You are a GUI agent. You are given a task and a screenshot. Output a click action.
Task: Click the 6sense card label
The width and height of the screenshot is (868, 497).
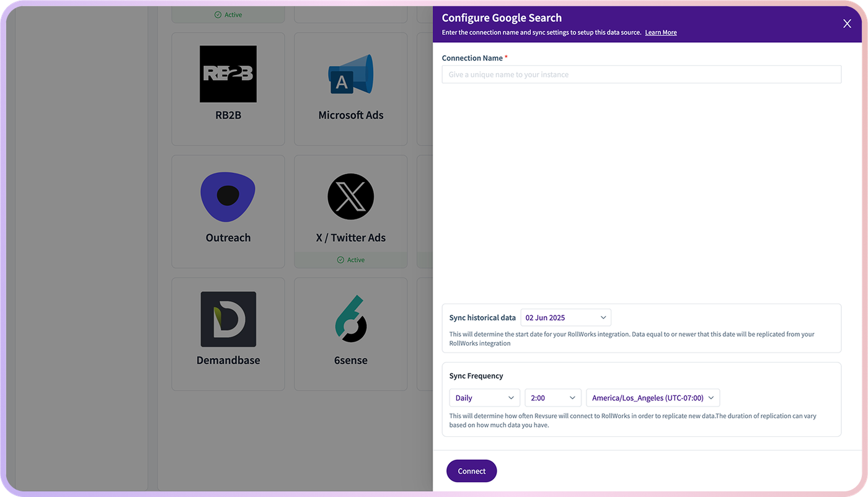click(351, 360)
